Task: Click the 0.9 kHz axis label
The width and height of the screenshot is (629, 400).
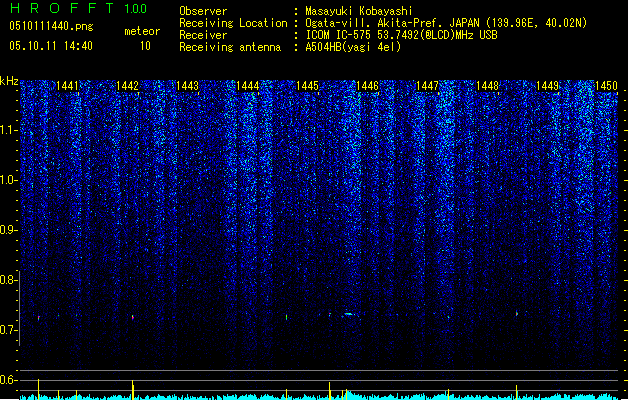Action: pos(8,230)
